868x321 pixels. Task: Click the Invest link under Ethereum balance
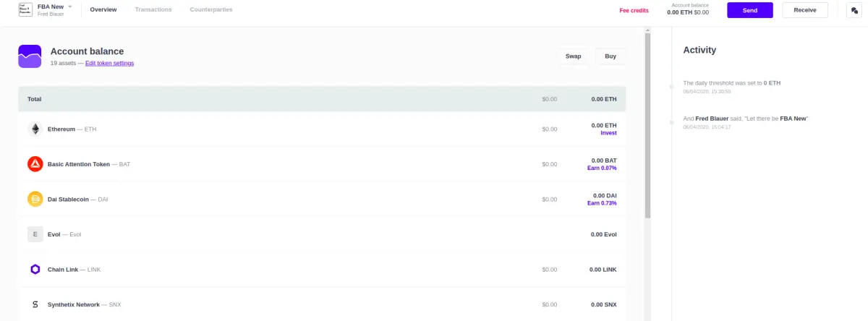tap(608, 133)
